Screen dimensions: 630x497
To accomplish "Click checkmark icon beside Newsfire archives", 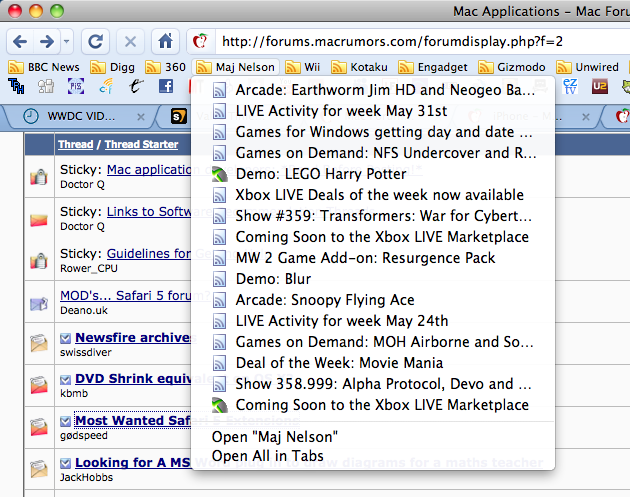I will [65, 339].
